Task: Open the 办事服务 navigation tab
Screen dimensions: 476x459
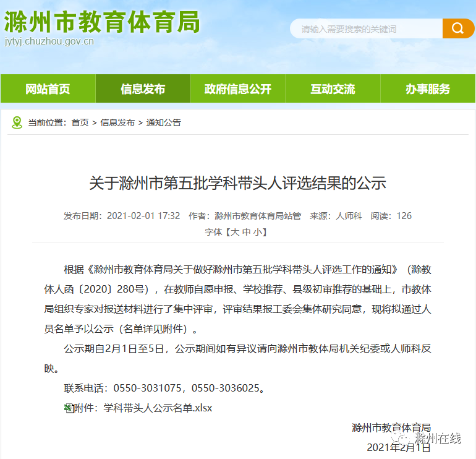Action: 428,88
